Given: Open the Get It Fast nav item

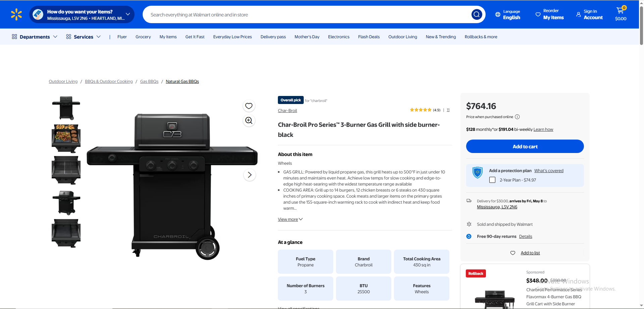Looking at the screenshot, I should tap(195, 37).
